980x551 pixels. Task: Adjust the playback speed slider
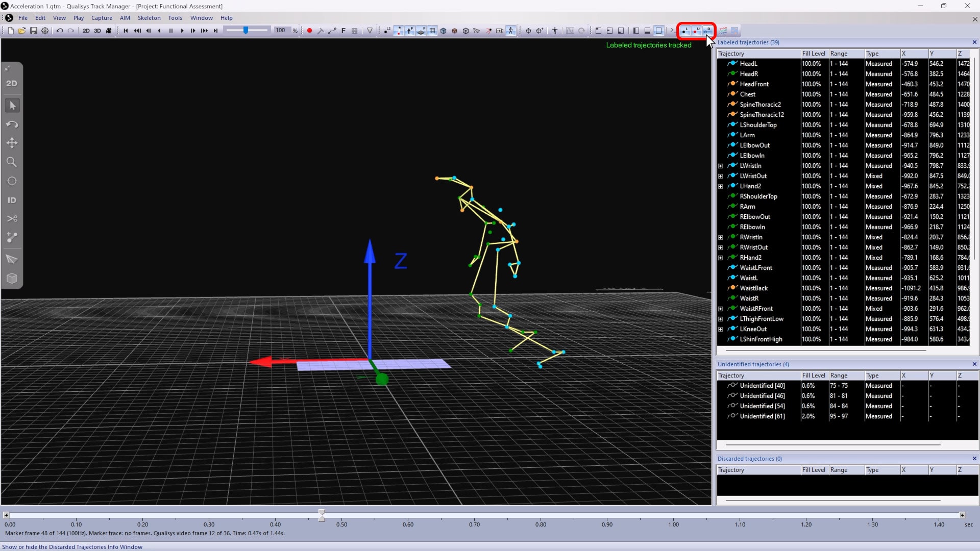click(246, 31)
